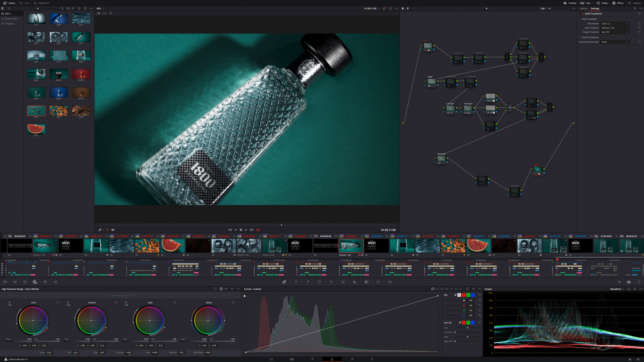This screenshot has width=644, height=362.
Task: Toggle the gallery still albums sidebar
Action: pos(3,8)
